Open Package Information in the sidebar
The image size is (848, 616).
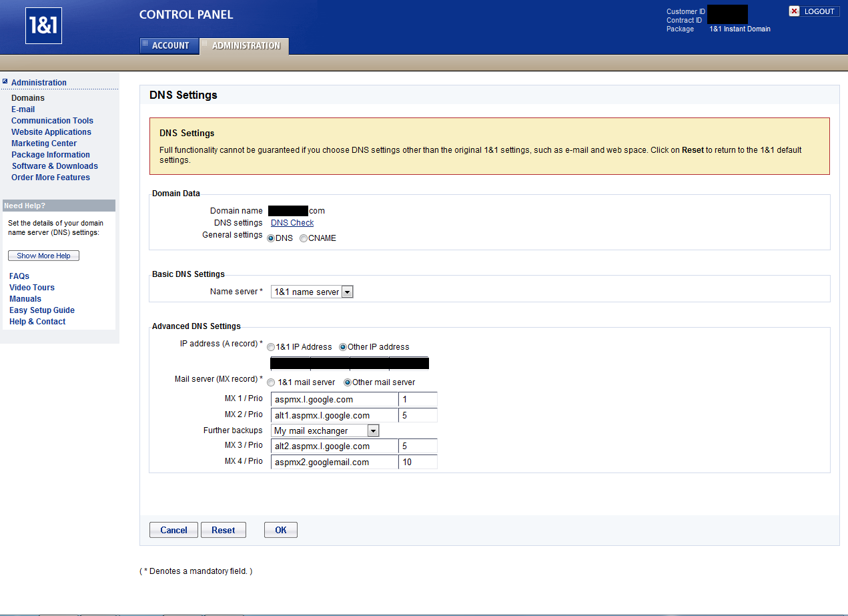51,155
